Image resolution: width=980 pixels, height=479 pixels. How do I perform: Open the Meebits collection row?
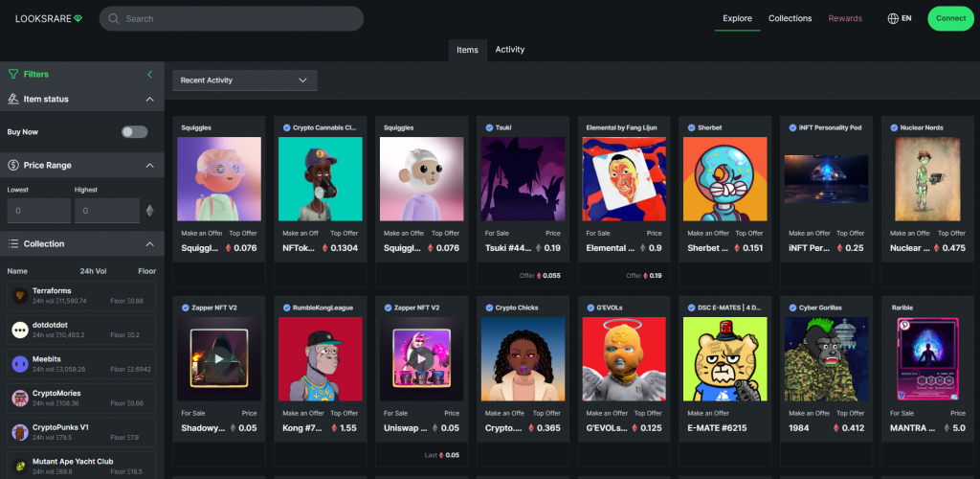(x=81, y=364)
